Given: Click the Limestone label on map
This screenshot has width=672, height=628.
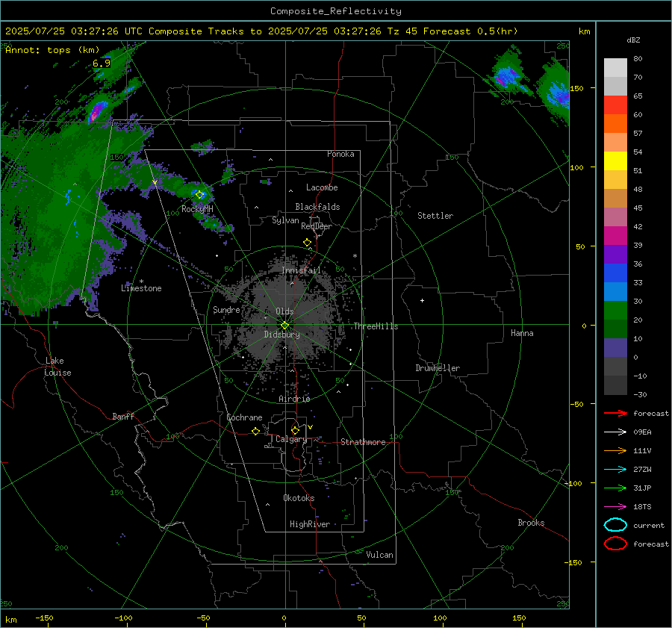Looking at the screenshot, I should pos(141,288).
